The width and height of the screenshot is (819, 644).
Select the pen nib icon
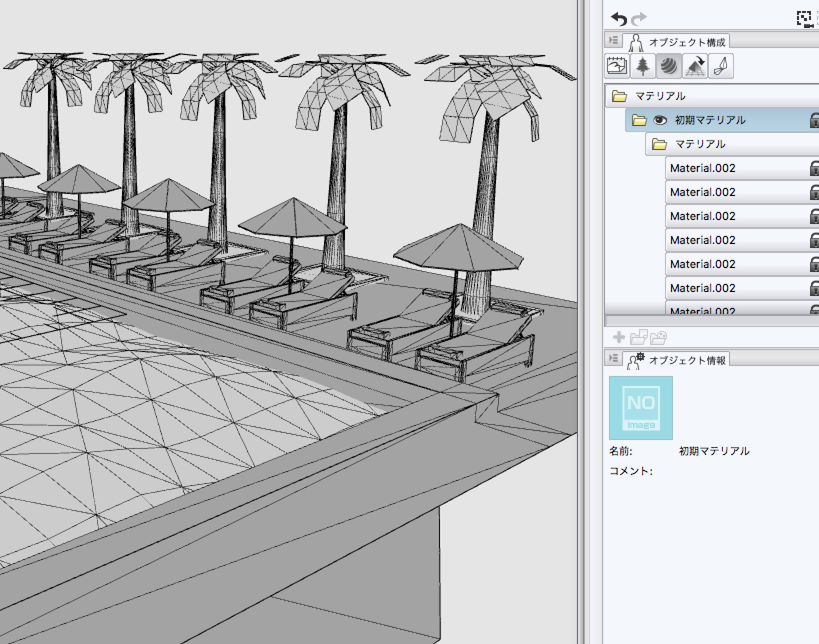point(720,66)
